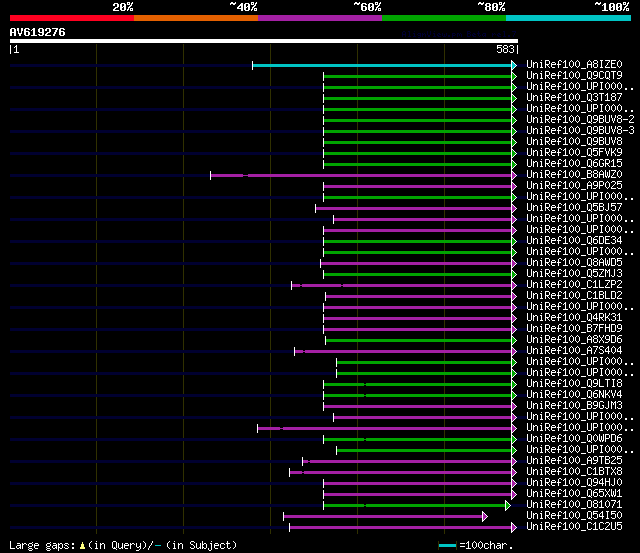Click the arrowhead ending the Q54I50 alignment
Screen dimensions: 640x553
[x=485, y=517]
